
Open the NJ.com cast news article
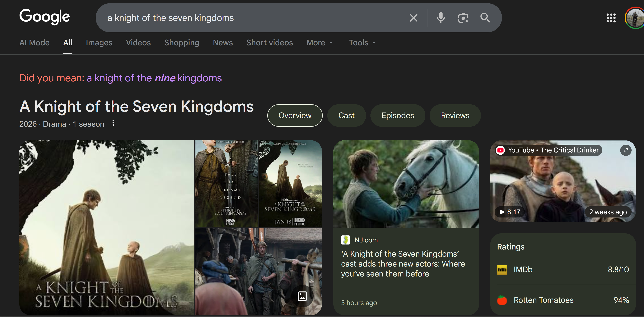click(403, 264)
